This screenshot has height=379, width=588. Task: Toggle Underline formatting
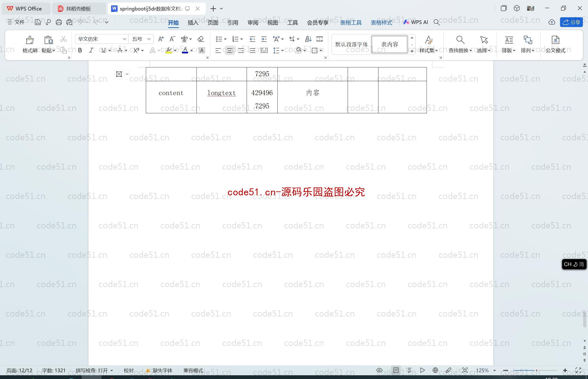[x=103, y=50]
